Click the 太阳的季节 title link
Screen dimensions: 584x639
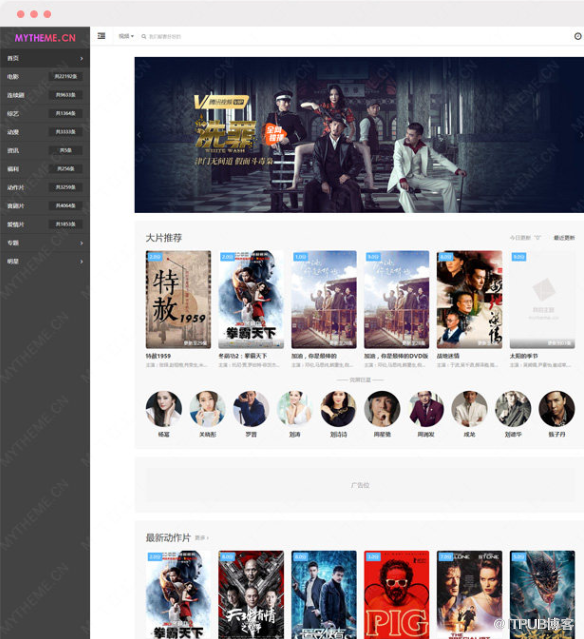[524, 356]
